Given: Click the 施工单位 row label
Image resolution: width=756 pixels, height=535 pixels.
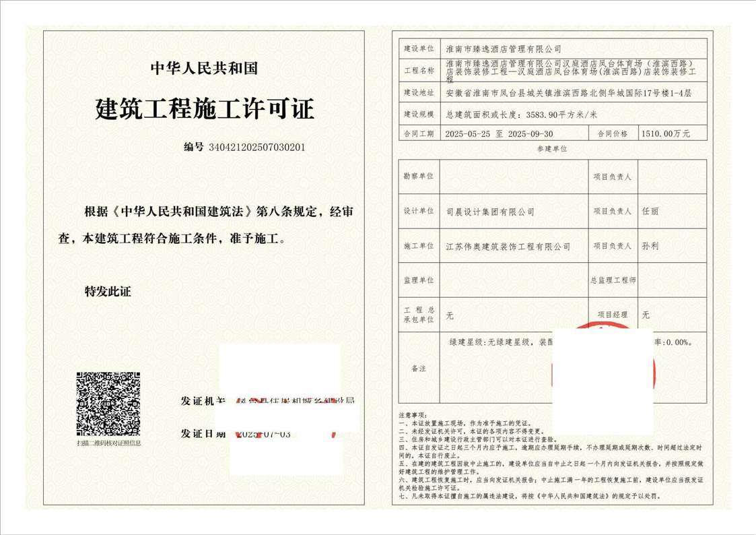Looking at the screenshot, I should (419, 246).
